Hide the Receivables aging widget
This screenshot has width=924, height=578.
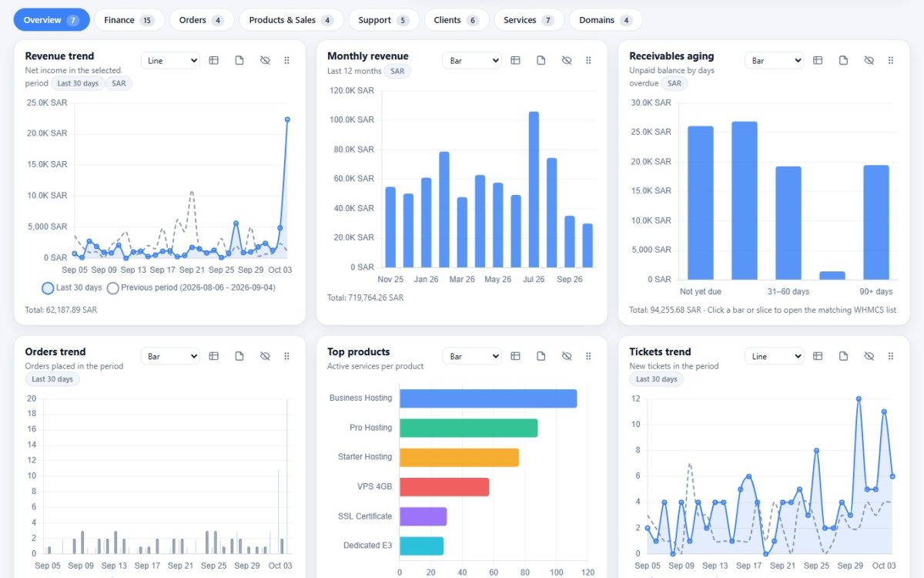(869, 60)
